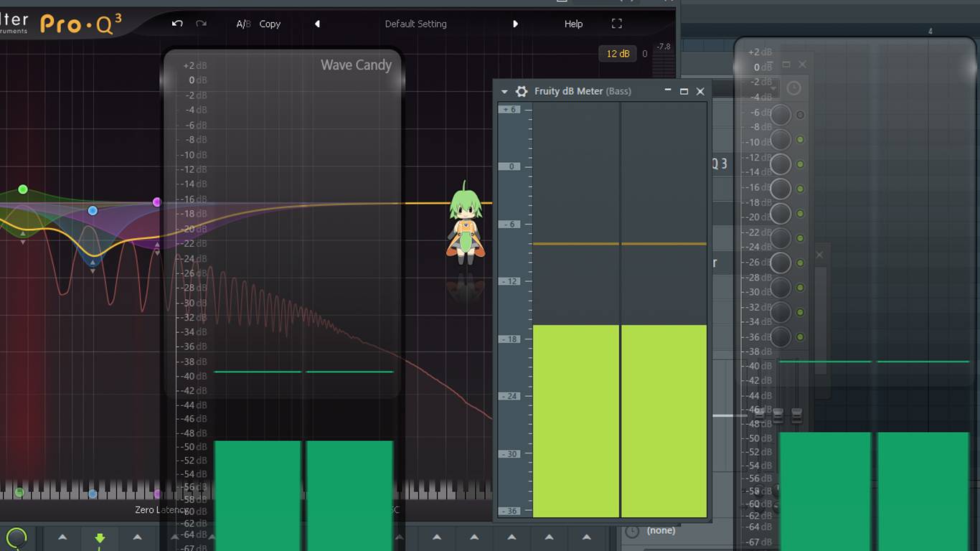This screenshot has height=551, width=980.
Task: Open Fruity dB Meter settings gear
Action: (522, 91)
